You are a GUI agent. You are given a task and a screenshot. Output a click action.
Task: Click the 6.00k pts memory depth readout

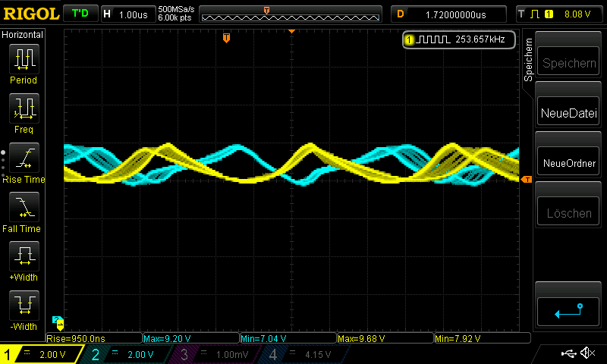[x=175, y=17]
